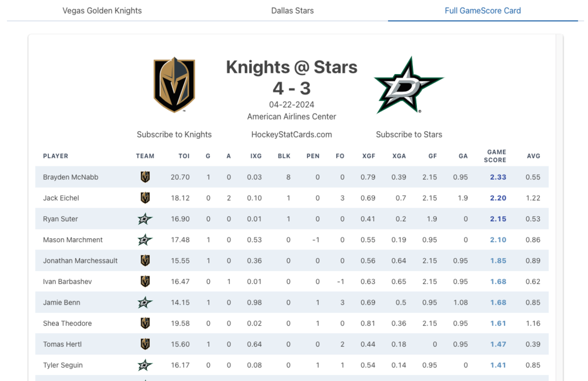Screen dimensions: 588x381
Task: Switch to the Vegas Golden Knights tab
Action: tap(102, 11)
